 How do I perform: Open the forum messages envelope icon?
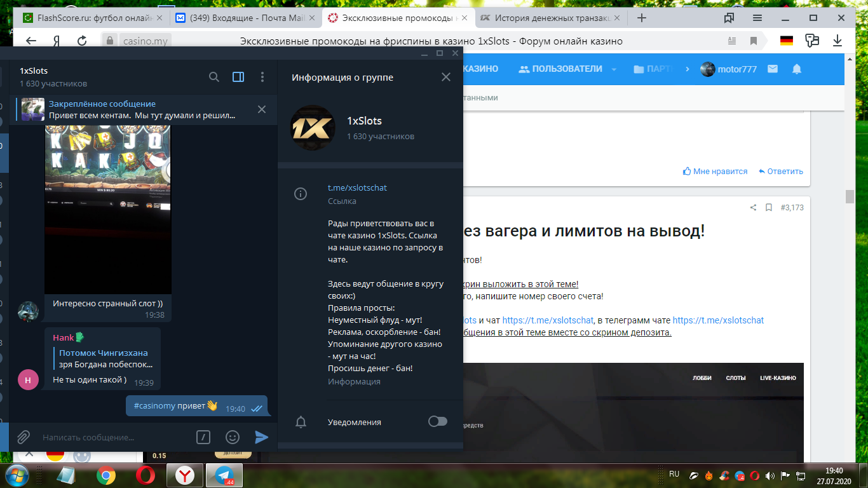pyautogui.click(x=773, y=69)
